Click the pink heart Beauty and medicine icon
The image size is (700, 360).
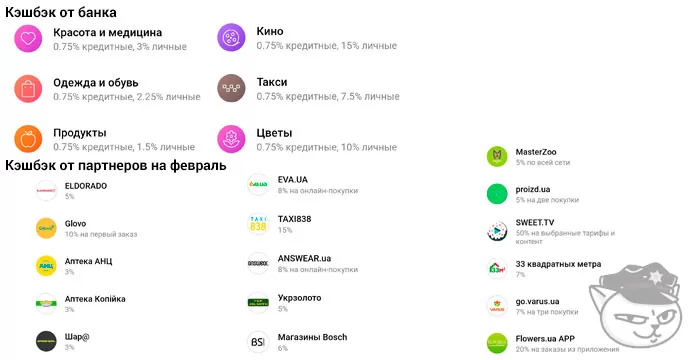[28, 39]
